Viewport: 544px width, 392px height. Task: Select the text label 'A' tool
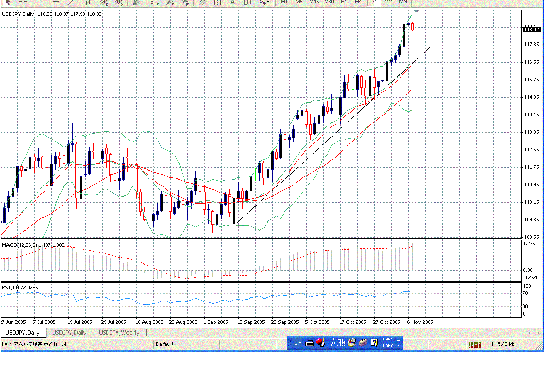pyautogui.click(x=232, y=2)
